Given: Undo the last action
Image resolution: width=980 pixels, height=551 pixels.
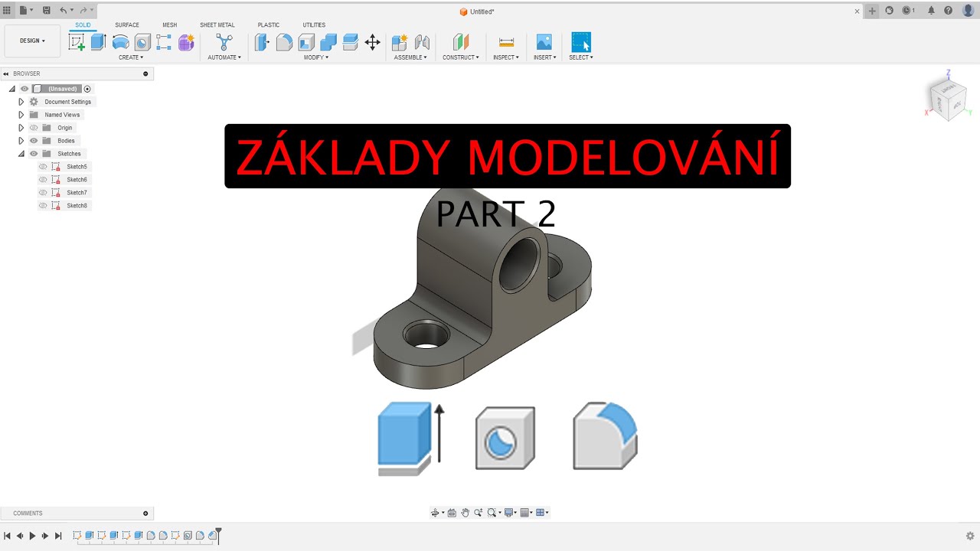Looking at the screenshot, I should (64, 11).
